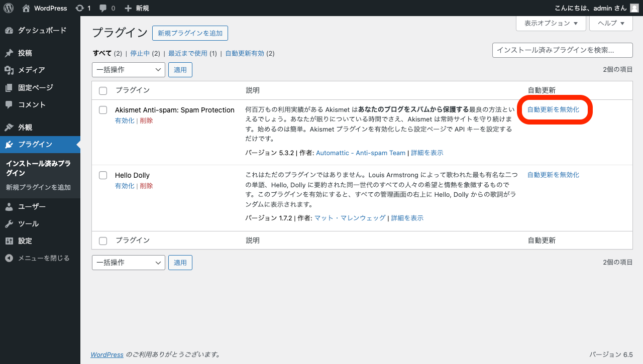Open the マット・マレンウェッグ author link
This screenshot has width=643, height=364.
pos(350,218)
